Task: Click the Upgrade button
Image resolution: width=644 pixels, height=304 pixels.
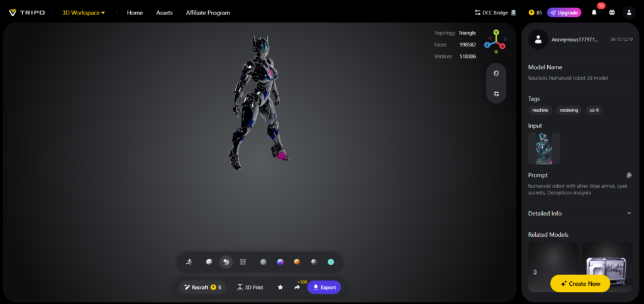Action: pos(564,13)
